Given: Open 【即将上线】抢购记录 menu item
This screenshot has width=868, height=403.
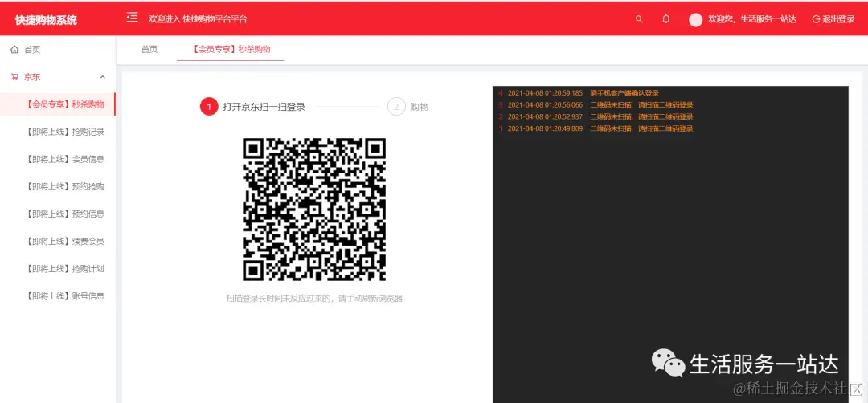Looking at the screenshot, I should (65, 132).
